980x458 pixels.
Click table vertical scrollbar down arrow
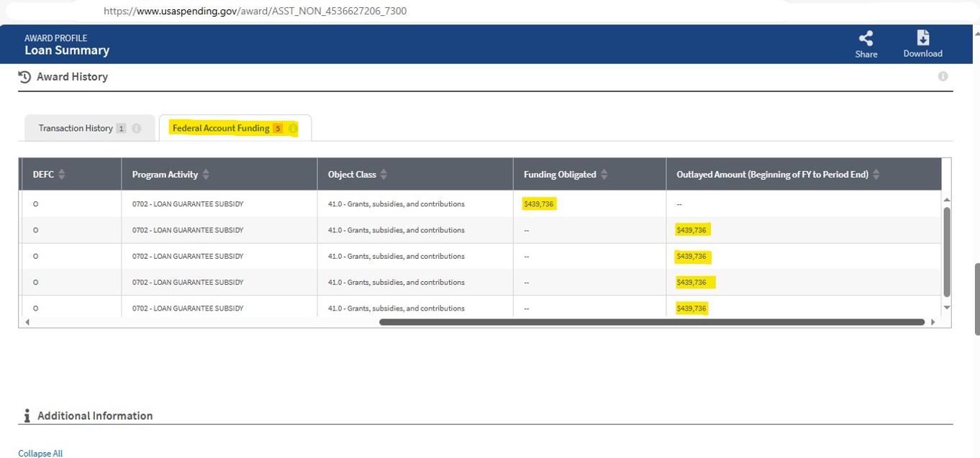[947, 307]
